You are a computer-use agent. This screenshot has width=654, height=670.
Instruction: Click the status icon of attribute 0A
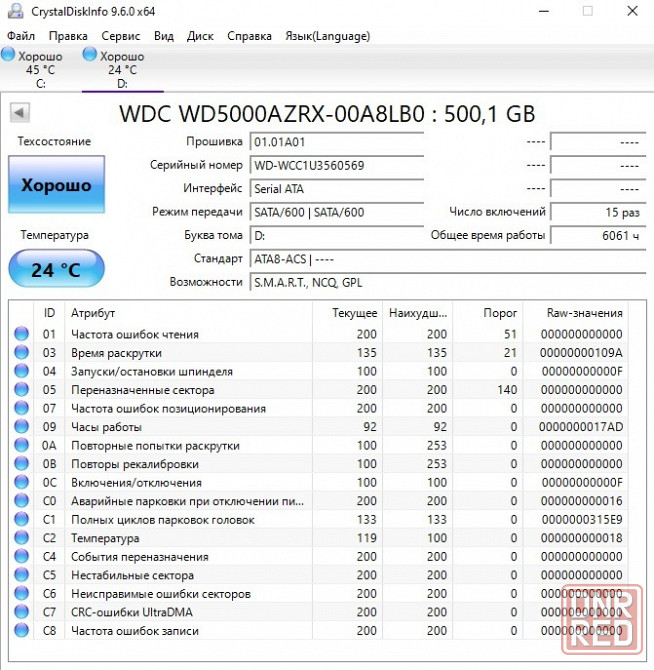(21, 445)
